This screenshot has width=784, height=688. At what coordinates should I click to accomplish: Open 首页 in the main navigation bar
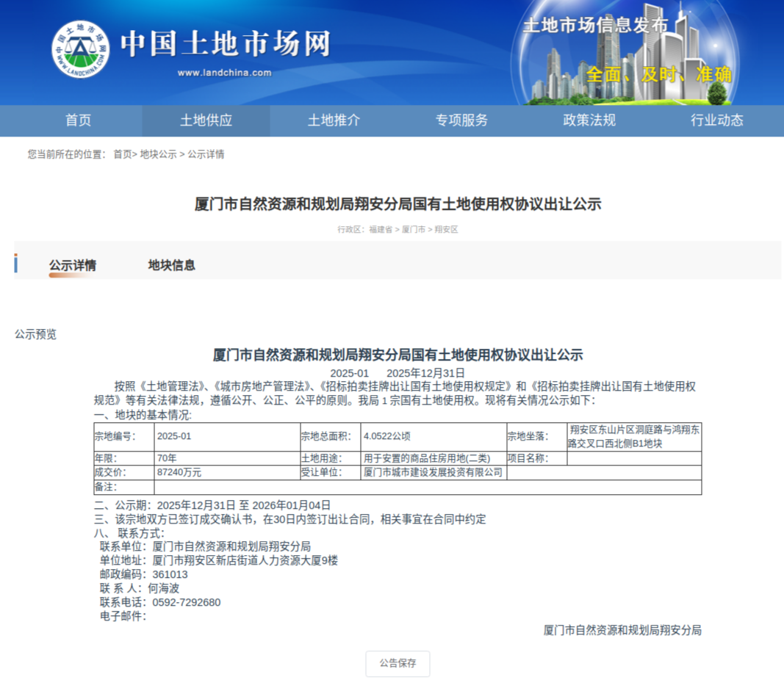click(x=78, y=120)
